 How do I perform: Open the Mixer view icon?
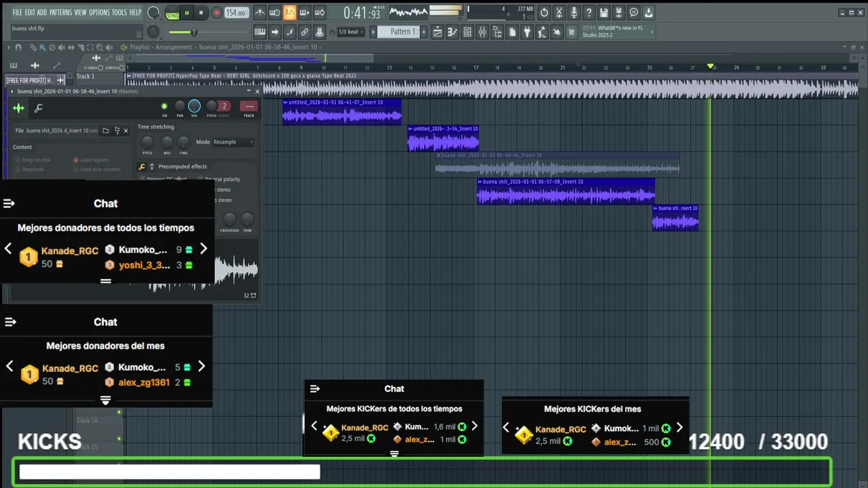tap(482, 32)
